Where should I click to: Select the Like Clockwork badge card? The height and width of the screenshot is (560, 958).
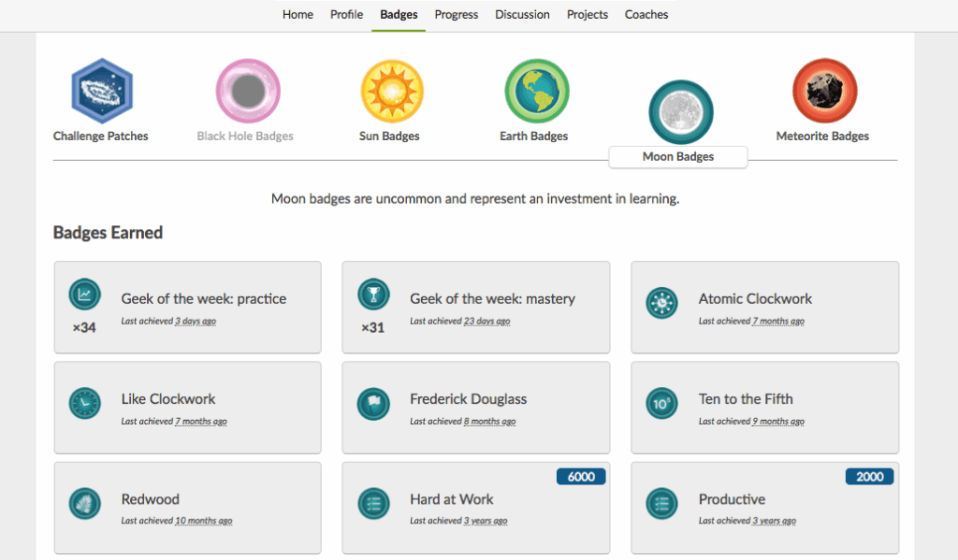pyautogui.click(x=187, y=408)
